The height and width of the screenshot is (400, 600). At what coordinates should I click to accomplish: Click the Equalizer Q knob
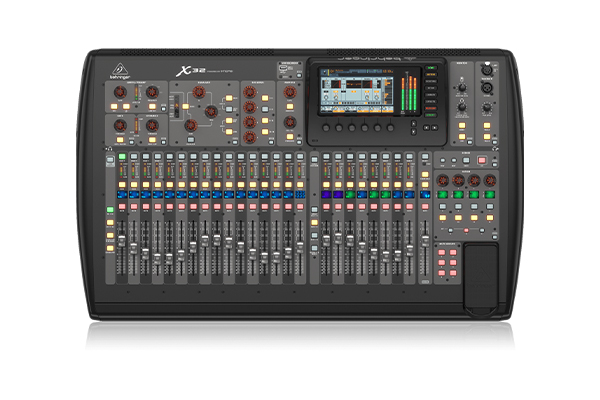198,92
